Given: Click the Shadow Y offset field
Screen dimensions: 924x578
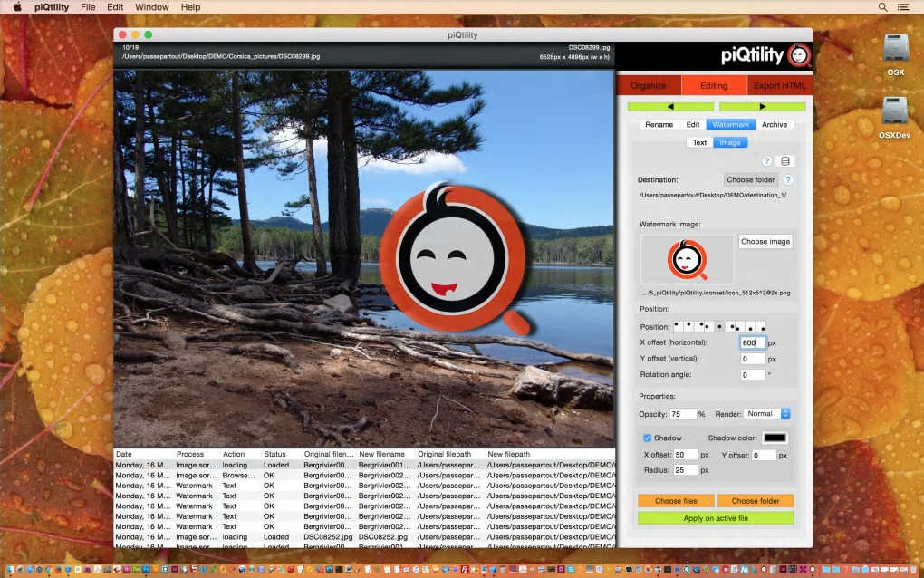Looking at the screenshot, I should click(764, 455).
